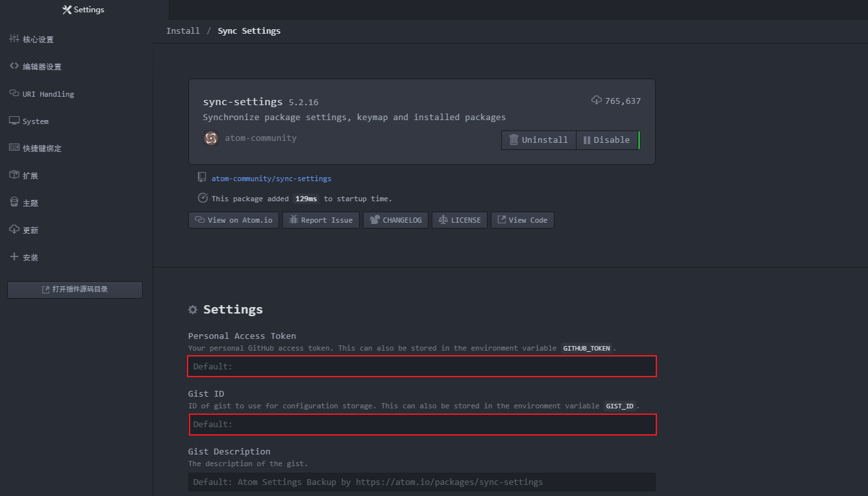Image resolution: width=868 pixels, height=496 pixels.
Task: Uninstall the sync-settings package
Action: click(538, 140)
